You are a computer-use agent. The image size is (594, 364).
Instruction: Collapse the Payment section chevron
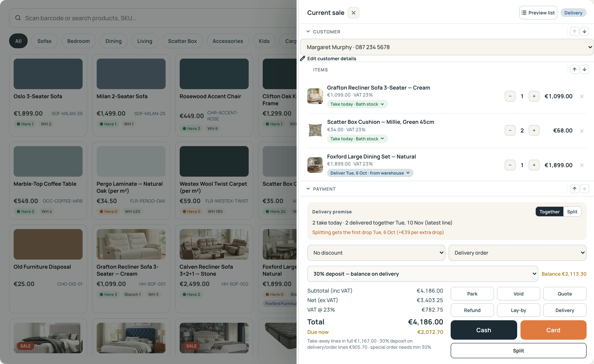coord(308,189)
